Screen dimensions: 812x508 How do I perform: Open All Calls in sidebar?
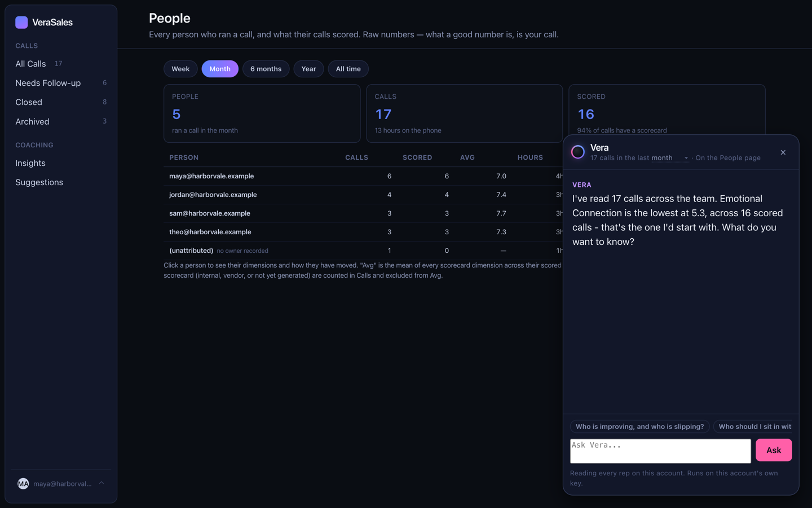point(61,64)
